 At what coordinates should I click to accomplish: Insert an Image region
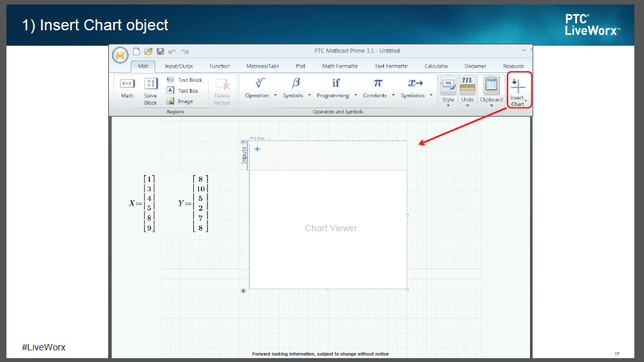pos(180,101)
